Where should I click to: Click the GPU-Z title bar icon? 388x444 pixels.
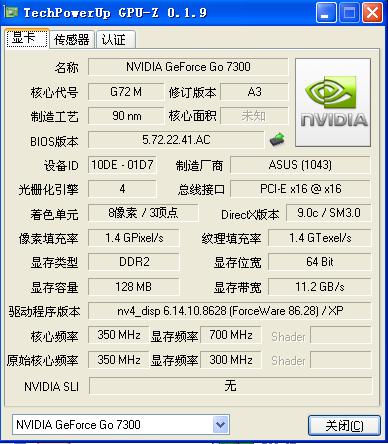[x=12, y=13]
